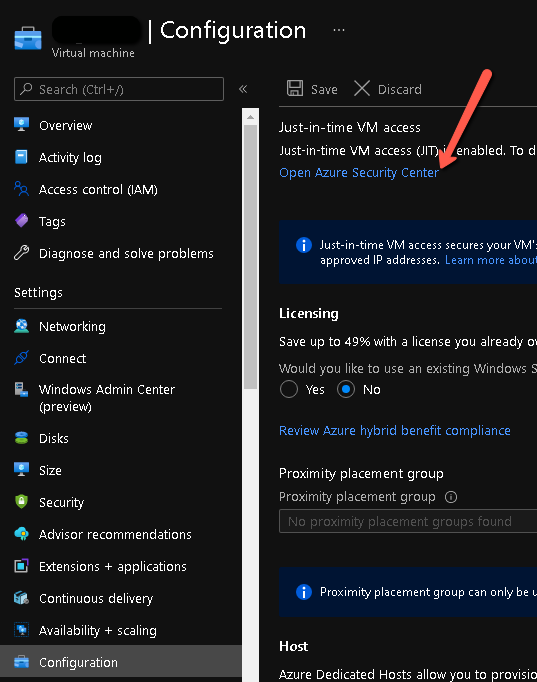Click info icon in proximity placement banner
The width and height of the screenshot is (537, 682).
tap(304, 592)
